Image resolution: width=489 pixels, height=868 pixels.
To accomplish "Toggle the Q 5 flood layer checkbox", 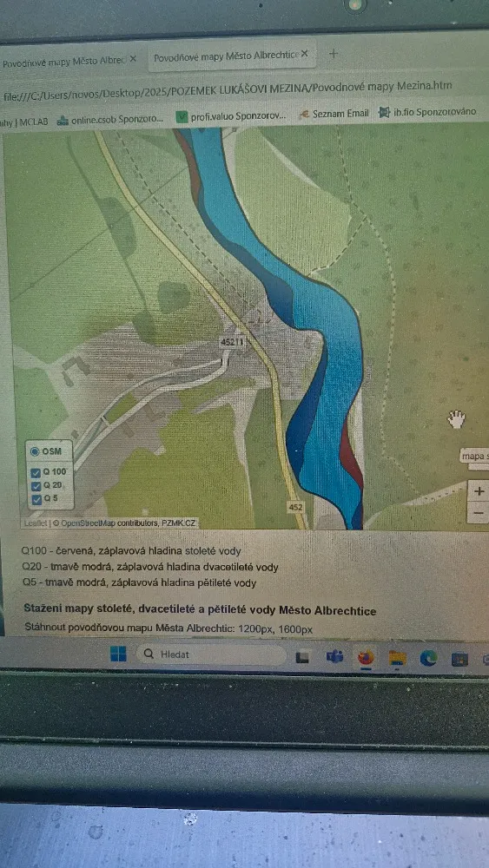I will pos(37,499).
